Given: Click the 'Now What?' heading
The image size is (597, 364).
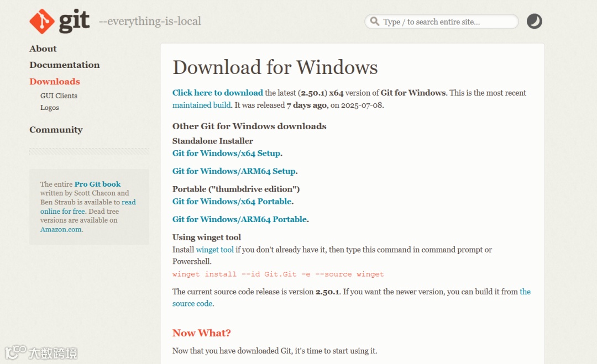Looking at the screenshot, I should tap(201, 333).
